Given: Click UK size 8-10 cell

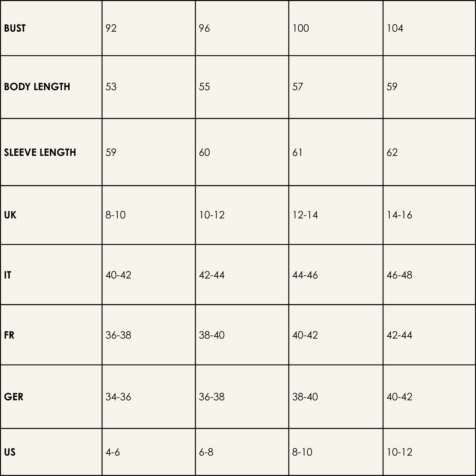Looking at the screenshot, I should click(x=115, y=215).
